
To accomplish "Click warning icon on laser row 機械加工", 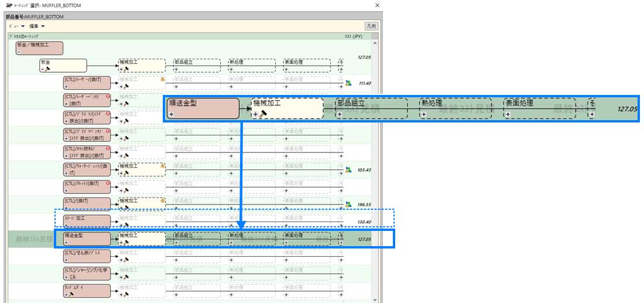I will pos(163,79).
